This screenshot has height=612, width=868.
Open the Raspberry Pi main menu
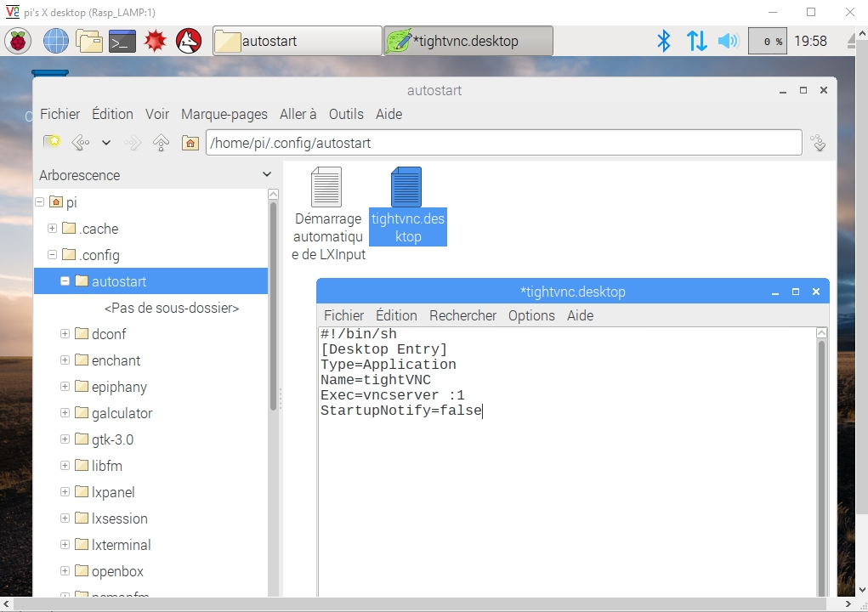click(18, 41)
